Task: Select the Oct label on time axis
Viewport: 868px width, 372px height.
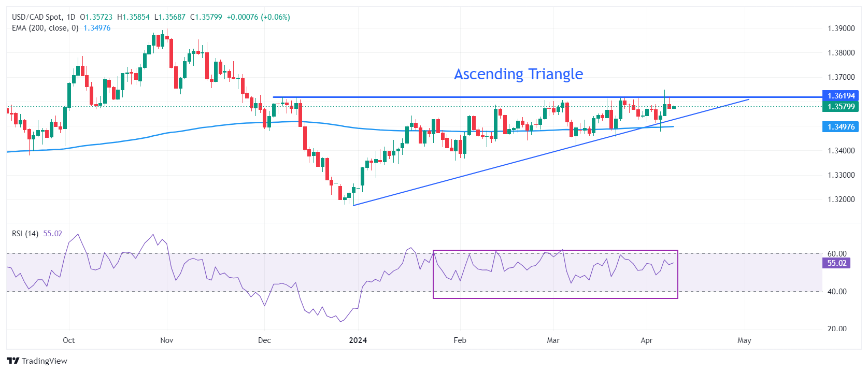Action: (x=68, y=340)
